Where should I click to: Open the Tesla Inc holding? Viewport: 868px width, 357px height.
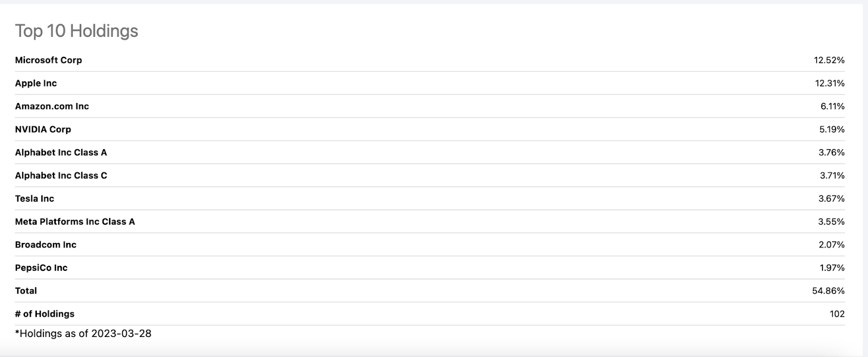(x=34, y=199)
